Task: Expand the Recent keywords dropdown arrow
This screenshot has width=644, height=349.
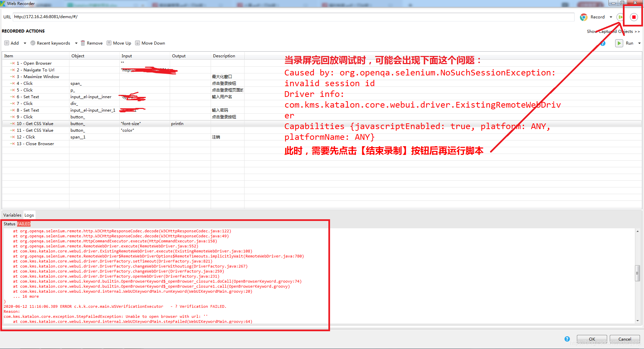Action: point(76,43)
